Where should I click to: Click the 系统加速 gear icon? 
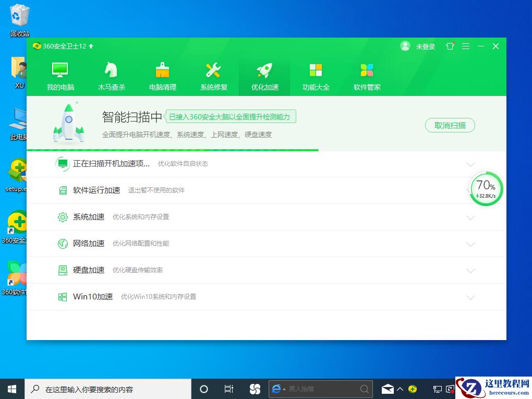coord(63,217)
